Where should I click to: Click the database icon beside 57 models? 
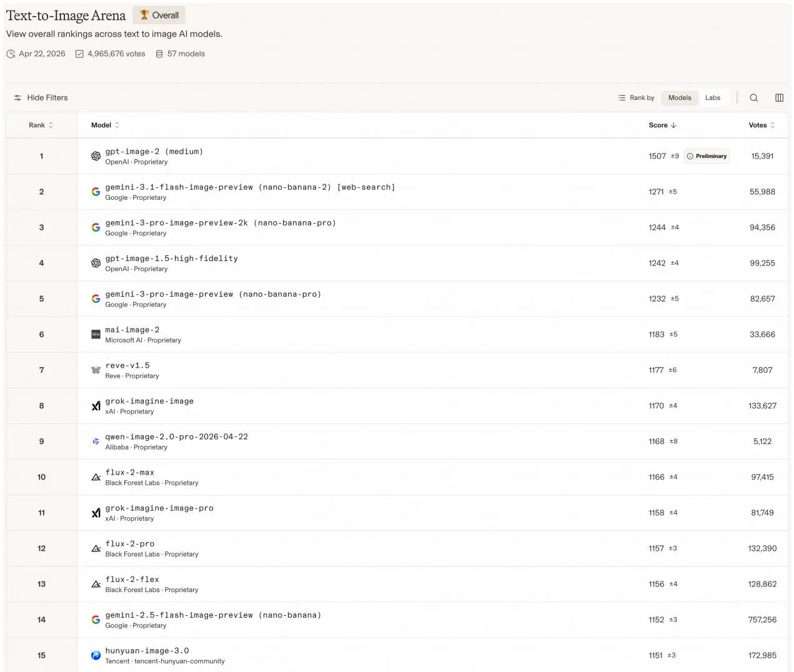[x=159, y=54]
